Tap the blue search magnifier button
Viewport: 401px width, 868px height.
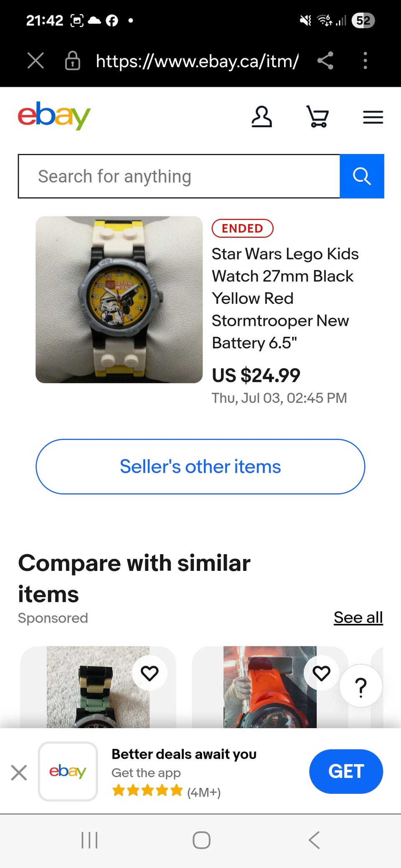pos(362,176)
